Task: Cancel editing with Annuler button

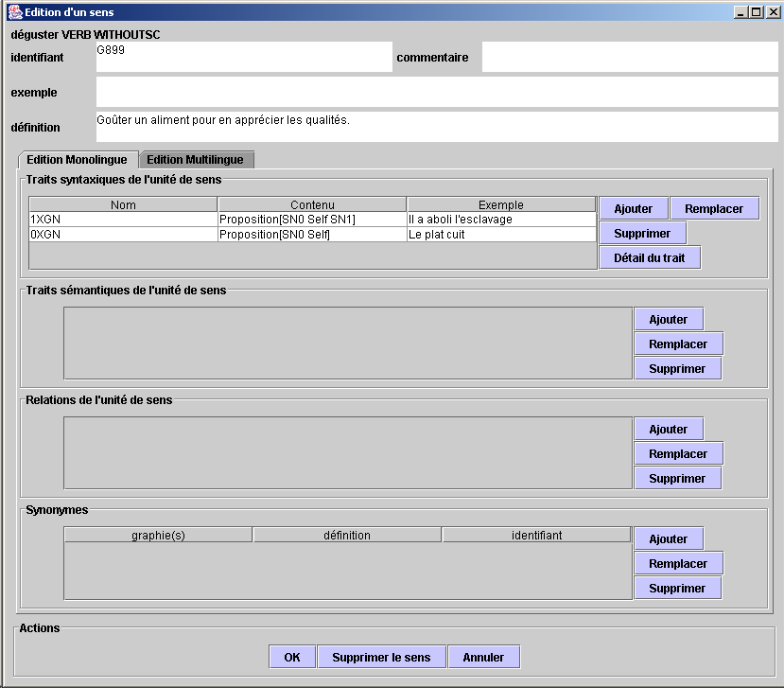Action: tap(483, 657)
